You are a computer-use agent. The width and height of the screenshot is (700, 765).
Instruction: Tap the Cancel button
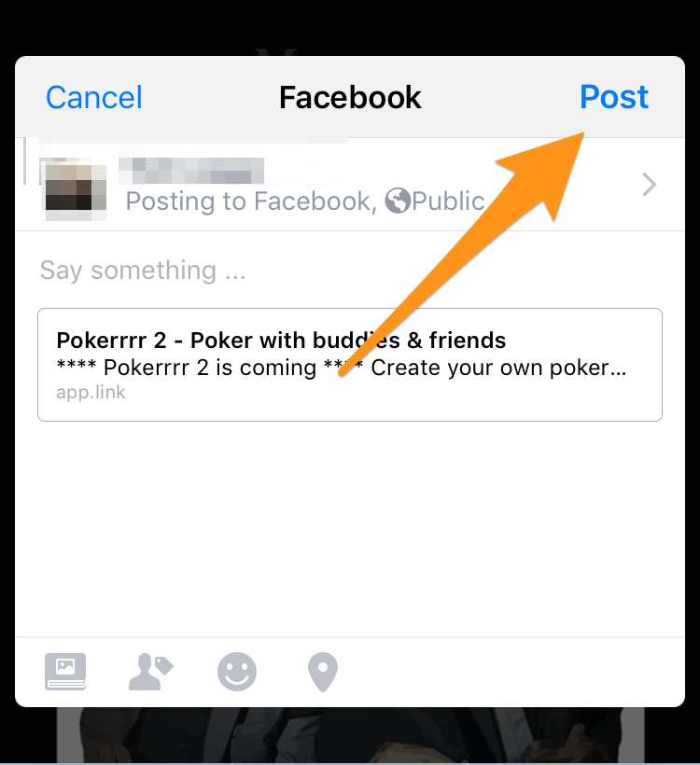(x=93, y=97)
